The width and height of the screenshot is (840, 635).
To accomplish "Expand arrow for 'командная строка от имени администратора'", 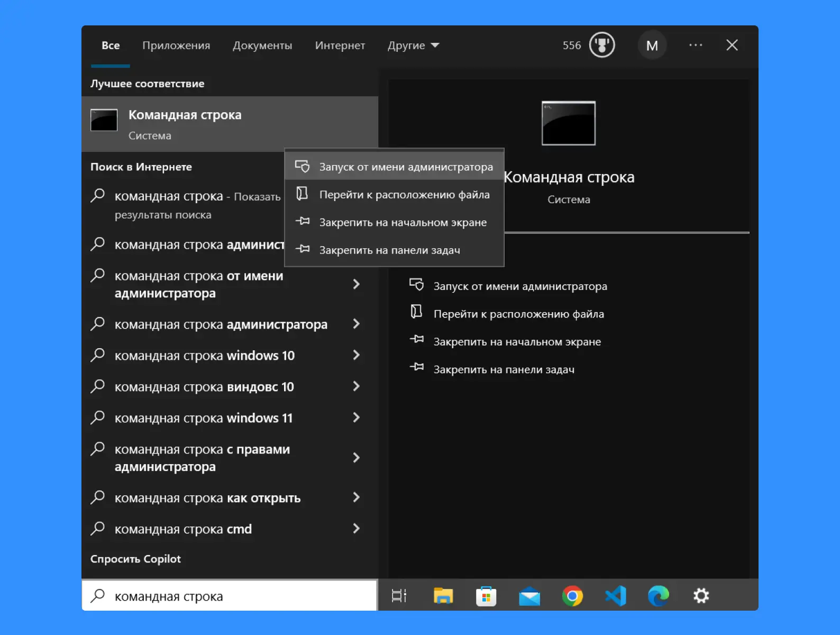I will pos(357,284).
